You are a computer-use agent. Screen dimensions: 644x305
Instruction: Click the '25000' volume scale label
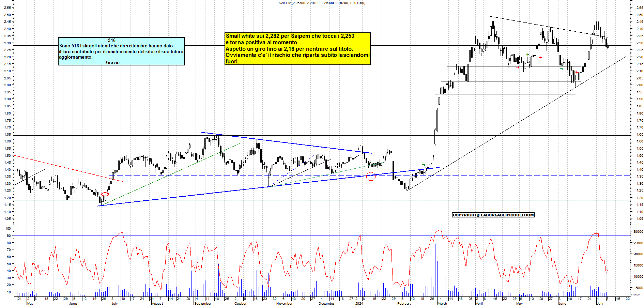[x=638, y=243]
